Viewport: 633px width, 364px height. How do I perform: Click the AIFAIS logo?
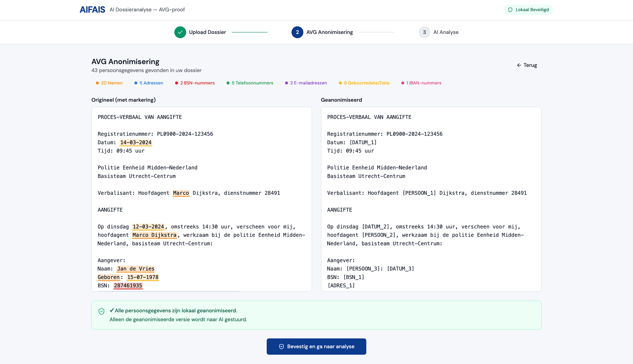point(92,10)
